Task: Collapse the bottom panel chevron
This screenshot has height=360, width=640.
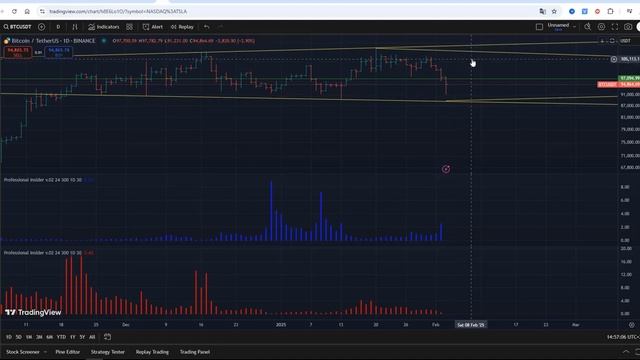Action: [x=626, y=352]
